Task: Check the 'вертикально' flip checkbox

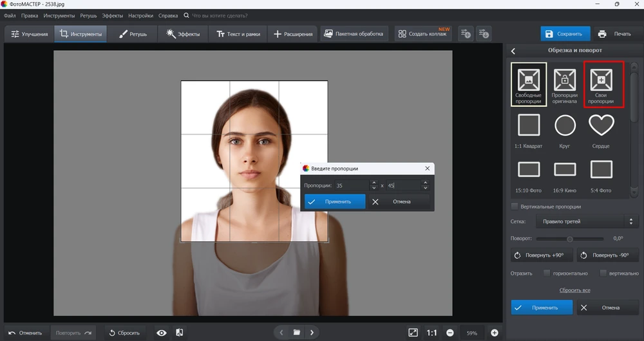Action: 603,273
